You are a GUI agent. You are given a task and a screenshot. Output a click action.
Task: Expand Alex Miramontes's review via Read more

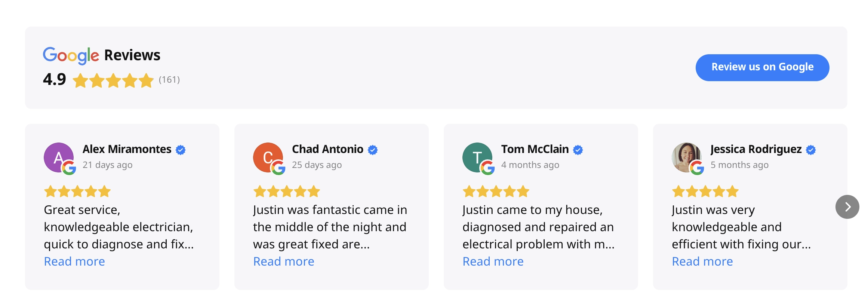tap(74, 261)
